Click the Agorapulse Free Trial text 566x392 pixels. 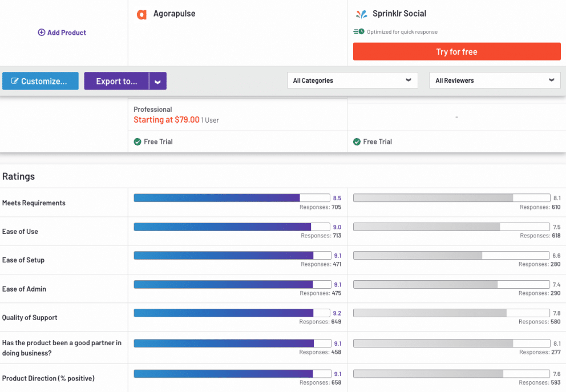click(x=158, y=142)
